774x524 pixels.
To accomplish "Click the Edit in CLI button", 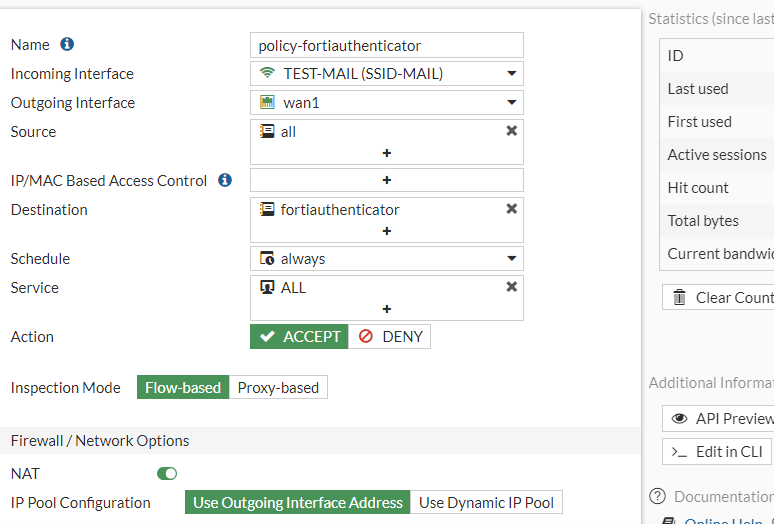I will [717, 451].
